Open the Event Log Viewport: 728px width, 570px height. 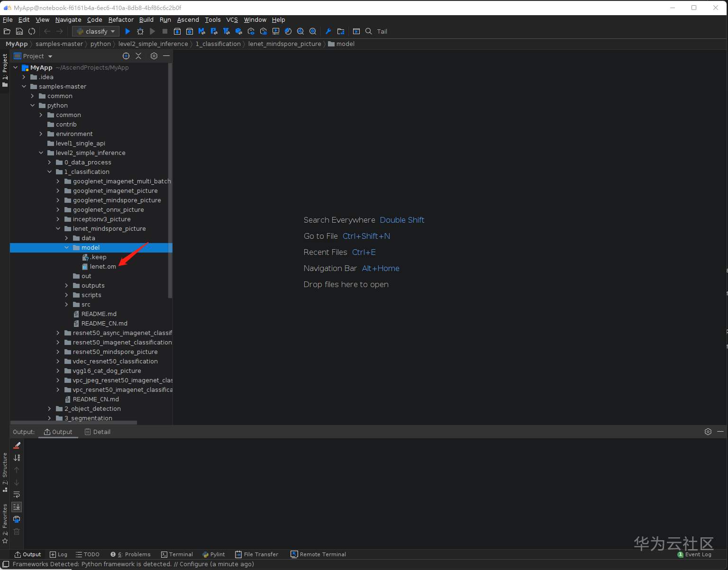(x=694, y=554)
